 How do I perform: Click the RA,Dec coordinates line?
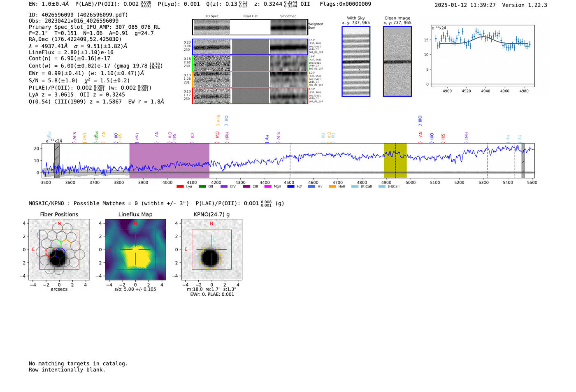coord(75,39)
